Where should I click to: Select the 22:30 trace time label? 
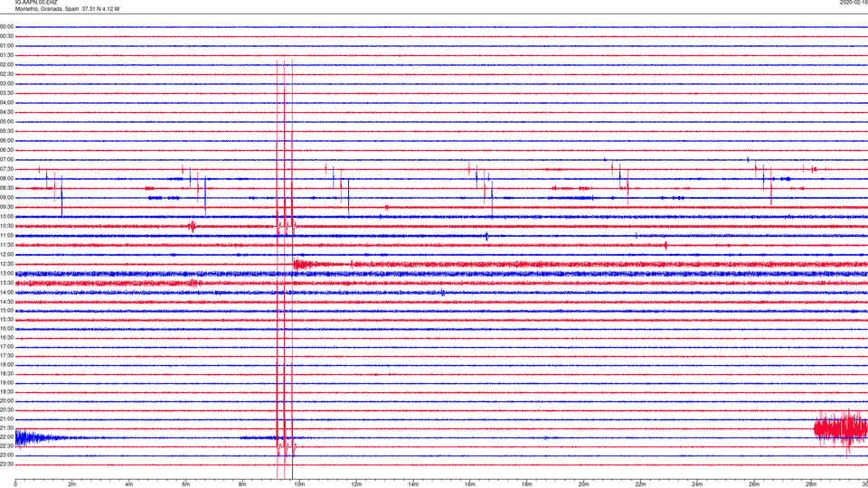(6, 446)
